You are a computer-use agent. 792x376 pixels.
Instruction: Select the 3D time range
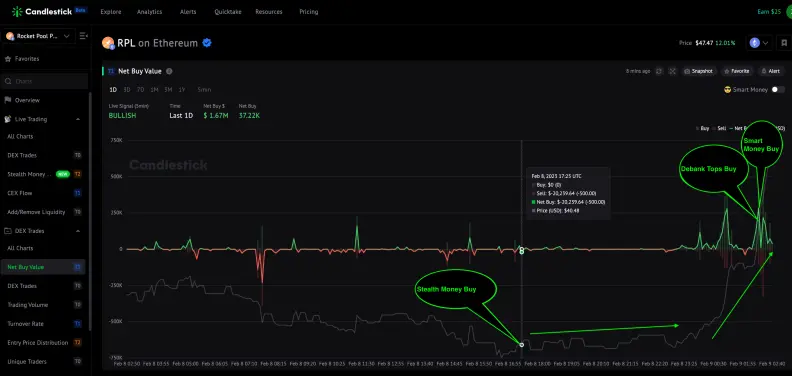(x=127, y=89)
